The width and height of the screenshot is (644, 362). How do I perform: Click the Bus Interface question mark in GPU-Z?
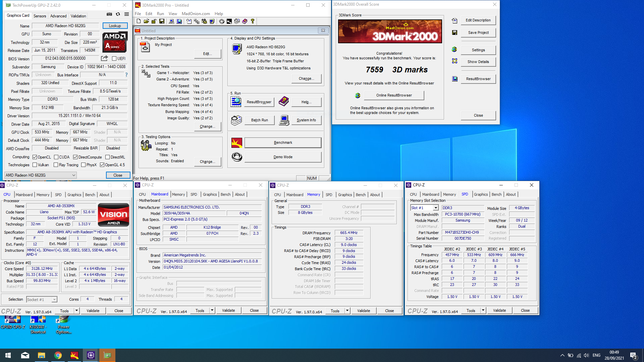click(x=126, y=75)
